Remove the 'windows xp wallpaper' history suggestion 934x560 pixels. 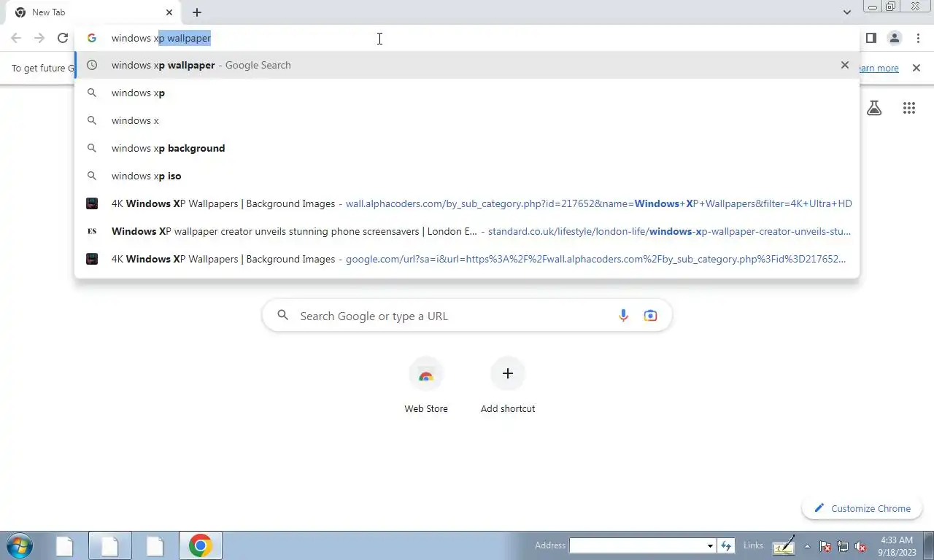click(x=845, y=65)
